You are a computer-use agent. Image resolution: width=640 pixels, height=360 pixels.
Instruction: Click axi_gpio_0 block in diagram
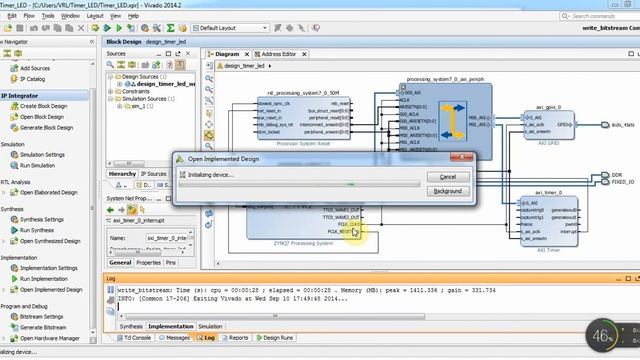(549, 125)
